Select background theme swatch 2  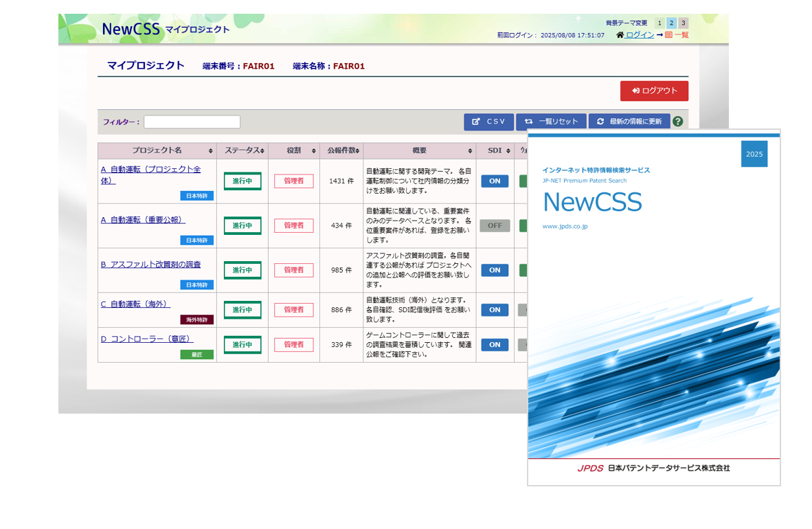(x=671, y=23)
